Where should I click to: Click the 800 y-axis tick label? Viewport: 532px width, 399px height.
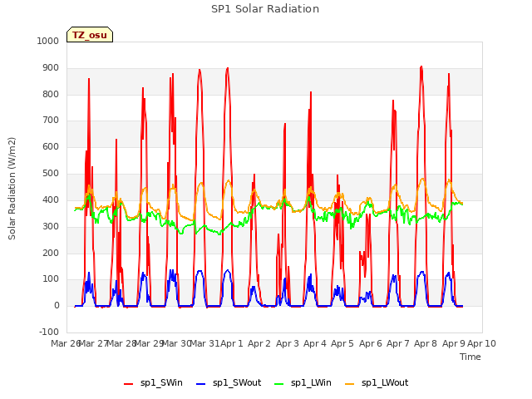[51, 94]
